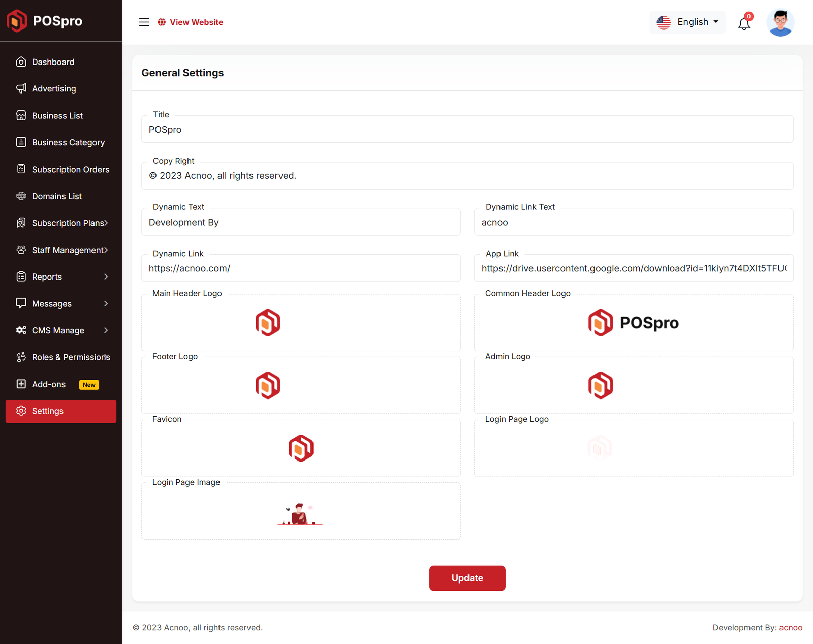The height and width of the screenshot is (644, 813).
Task: Click the Update button
Action: click(x=467, y=578)
